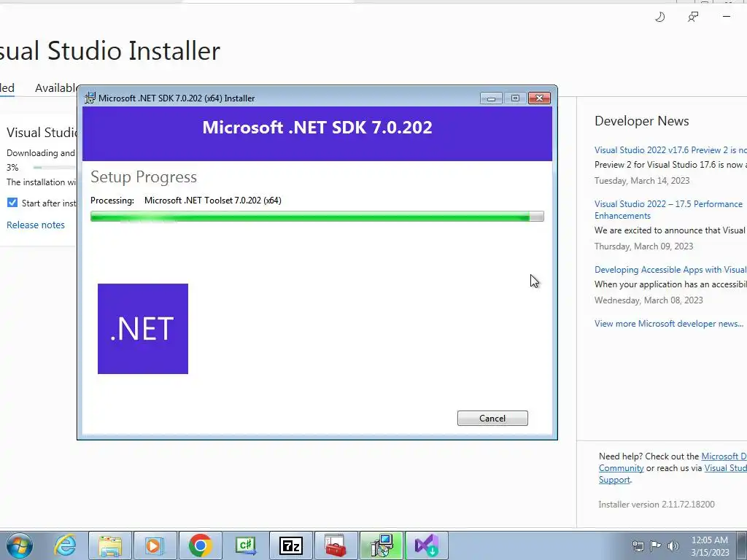This screenshot has width=747, height=560.
Task: Switch to Visual Studio Installer taskbar item
Action: (x=426, y=545)
